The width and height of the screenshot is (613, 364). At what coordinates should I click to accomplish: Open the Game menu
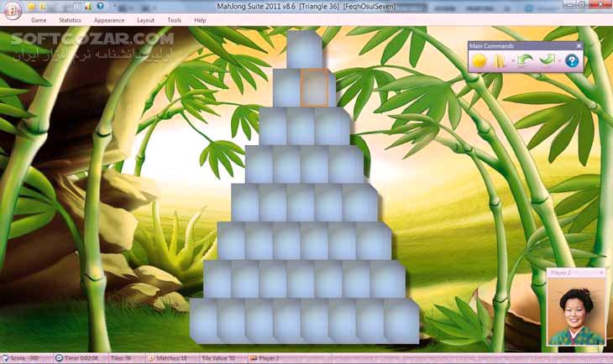coord(39,20)
